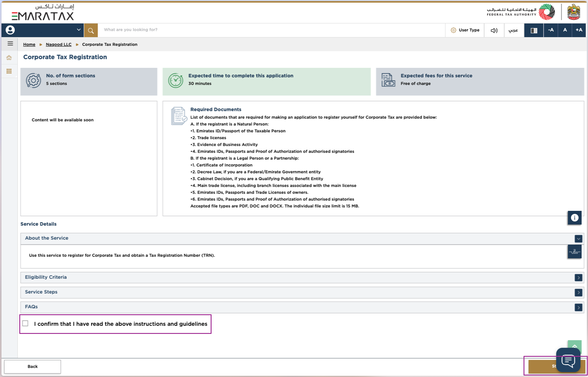588x377 pixels.
Task: Open the chat support icon
Action: point(568,360)
